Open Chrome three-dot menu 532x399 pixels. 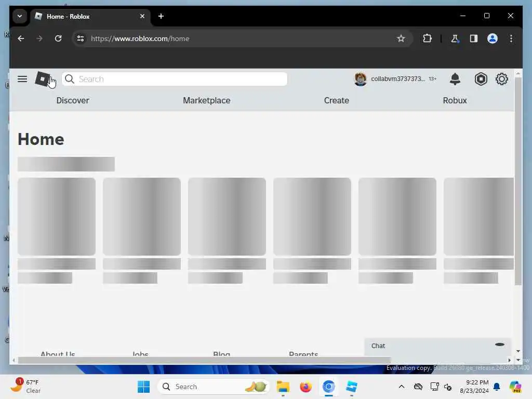pos(511,38)
